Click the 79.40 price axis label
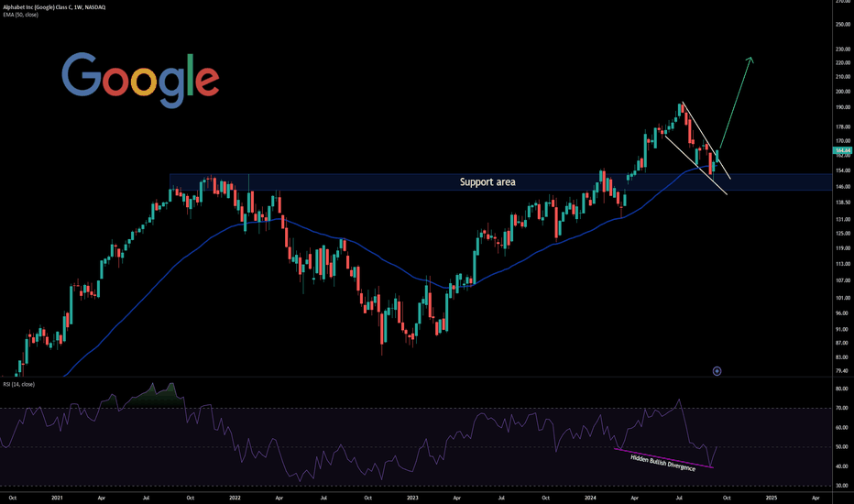 point(843,370)
